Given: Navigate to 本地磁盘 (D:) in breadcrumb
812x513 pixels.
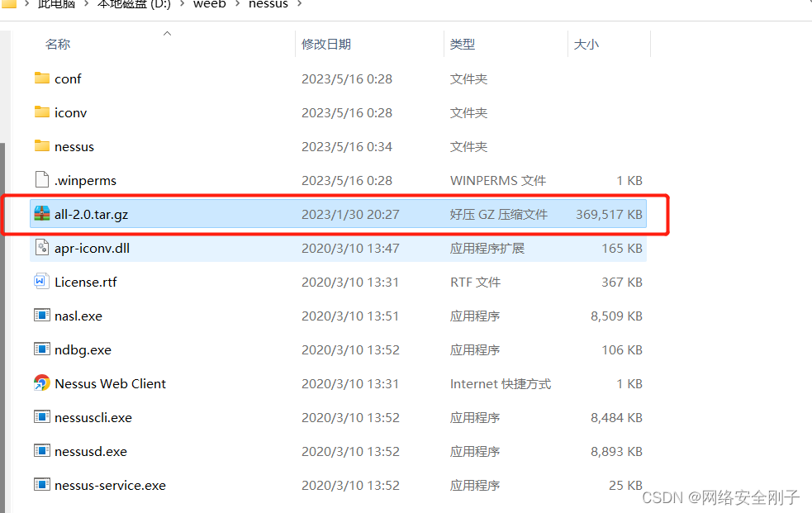Looking at the screenshot, I should coord(134,4).
